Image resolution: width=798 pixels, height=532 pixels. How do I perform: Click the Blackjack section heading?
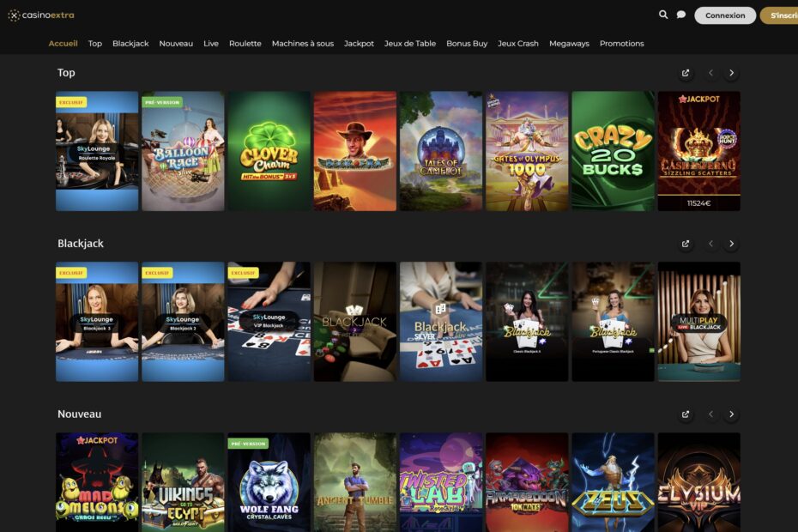[81, 244]
